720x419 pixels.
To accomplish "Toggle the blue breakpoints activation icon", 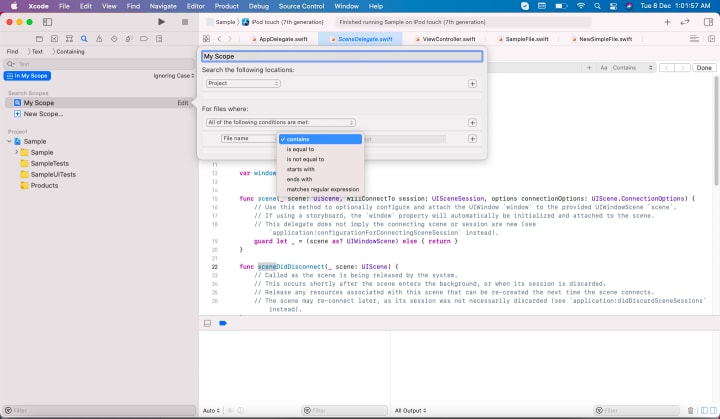I will tap(223, 323).
